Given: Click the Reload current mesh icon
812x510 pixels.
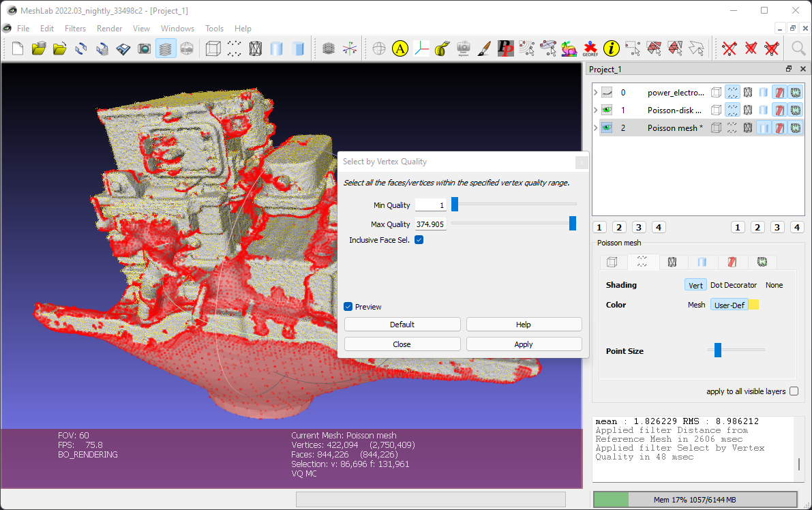Looking at the screenshot, I should (80, 48).
